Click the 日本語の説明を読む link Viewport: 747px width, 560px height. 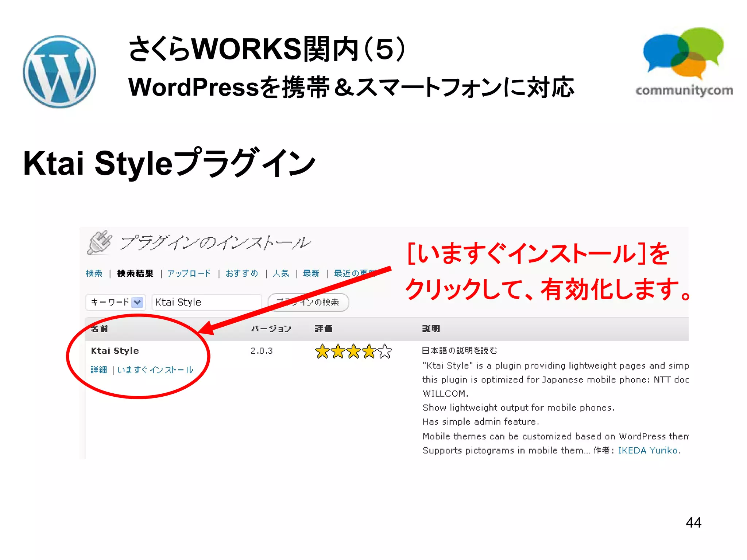coord(460,350)
